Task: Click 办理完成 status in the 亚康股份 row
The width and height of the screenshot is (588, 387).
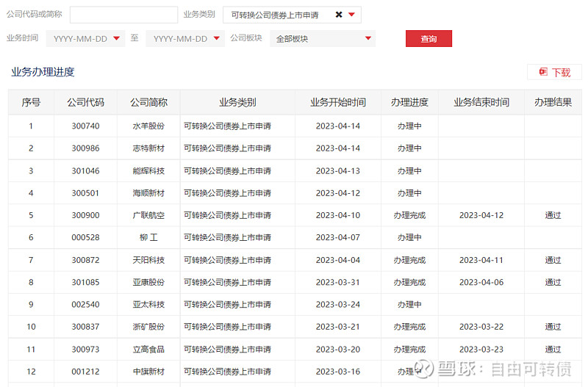Action: tap(409, 282)
